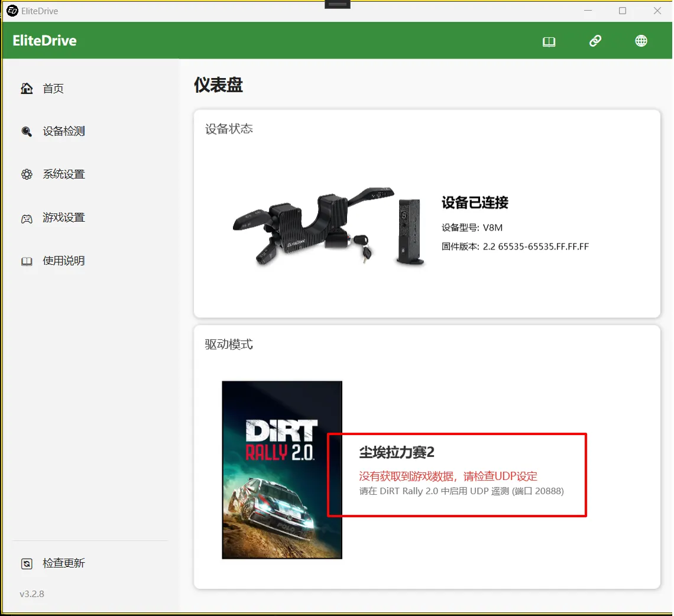Select 检查更新 to check for updates
This screenshot has width=674, height=616.
click(64, 563)
